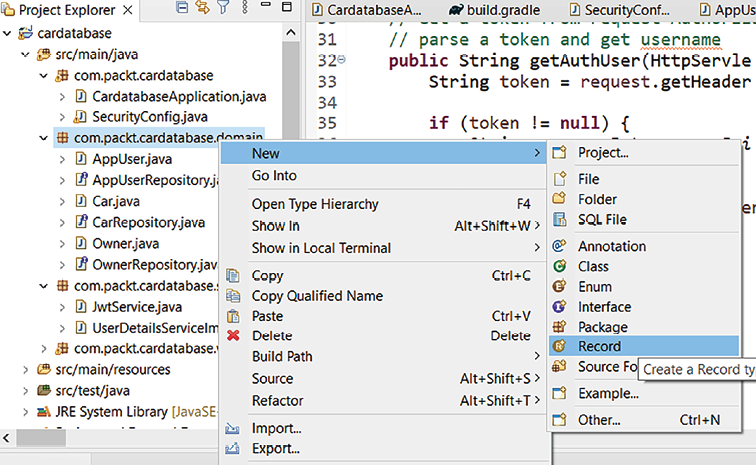Switch to the build.gradle editor tab
Image resolution: width=756 pixels, height=465 pixels.
point(503,10)
